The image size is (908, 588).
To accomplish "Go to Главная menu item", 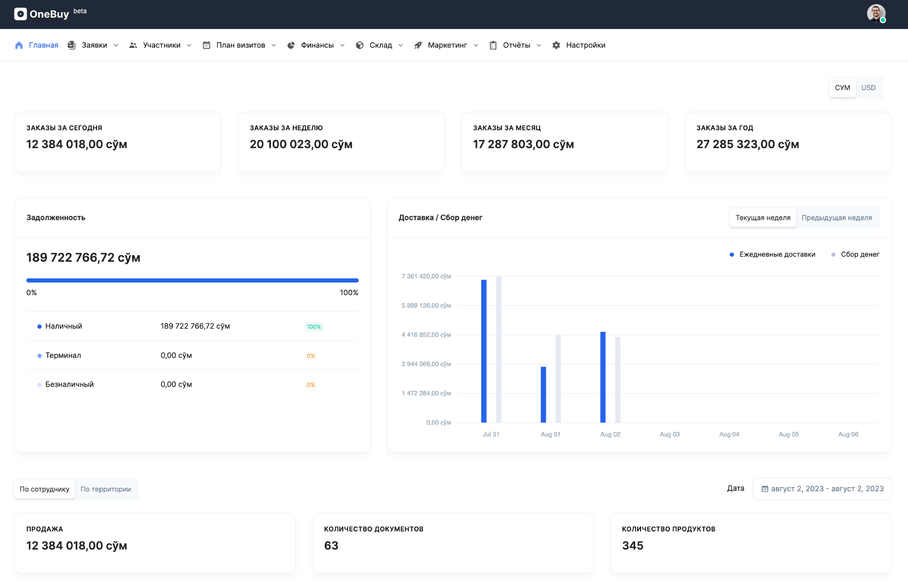I will (x=37, y=45).
